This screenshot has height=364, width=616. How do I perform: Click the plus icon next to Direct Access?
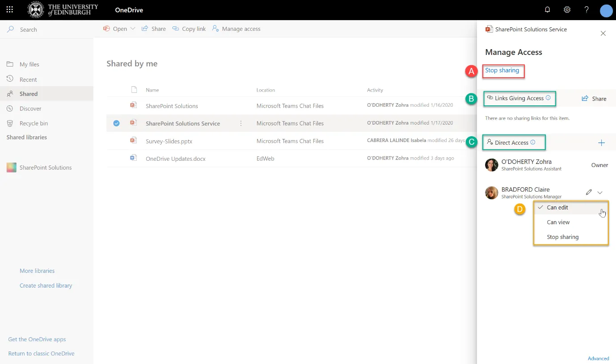point(601,142)
